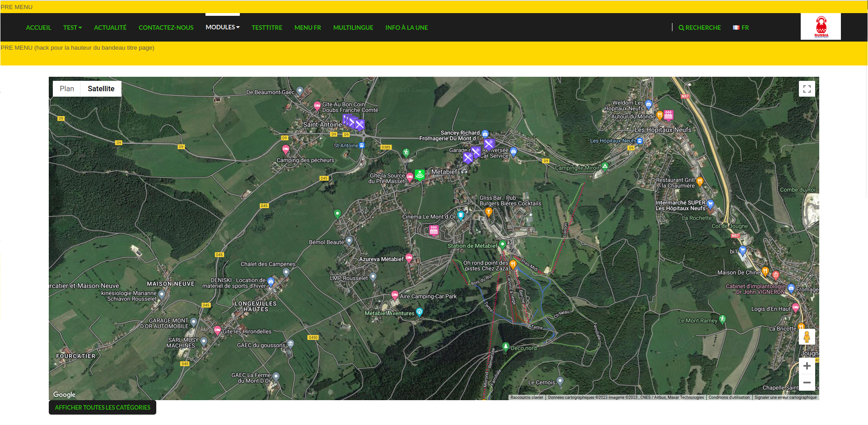The width and height of the screenshot is (868, 425).
Task: Toggle fullscreen map view
Action: (807, 89)
